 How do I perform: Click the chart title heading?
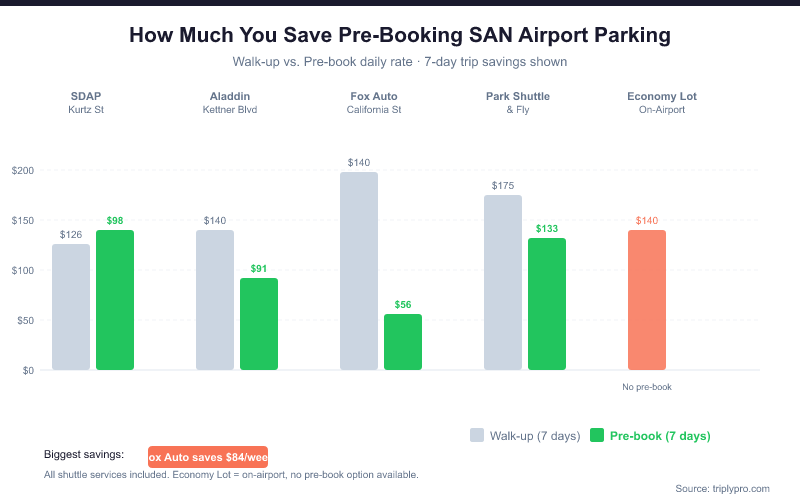[400, 36]
